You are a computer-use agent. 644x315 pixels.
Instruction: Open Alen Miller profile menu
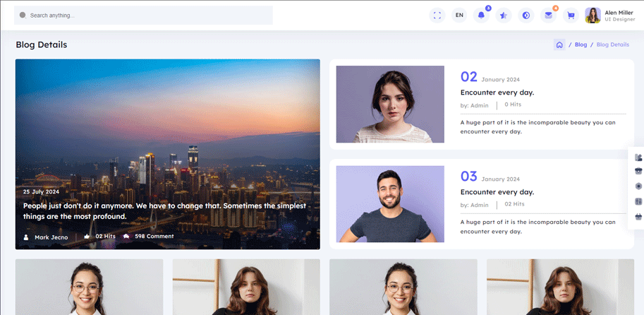[611, 16]
